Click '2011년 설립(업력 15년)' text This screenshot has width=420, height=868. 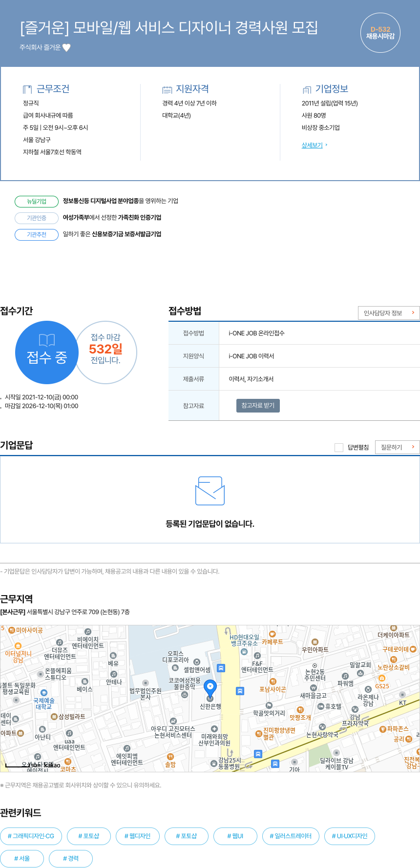[x=330, y=103]
